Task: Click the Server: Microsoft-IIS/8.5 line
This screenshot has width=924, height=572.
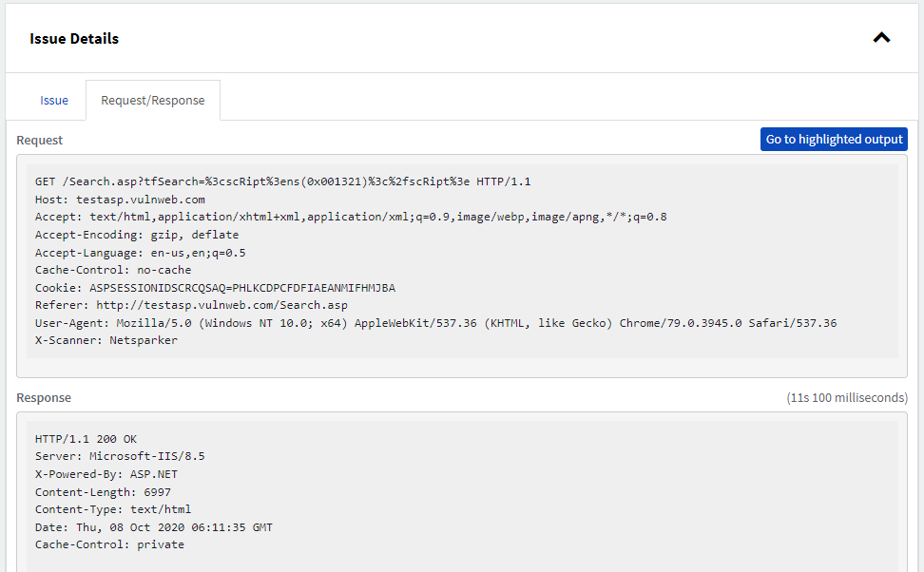Action: coord(120,456)
